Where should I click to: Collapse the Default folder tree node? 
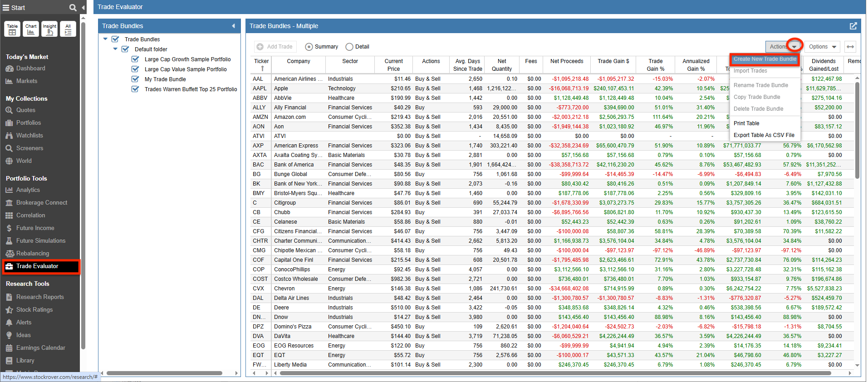click(x=115, y=49)
